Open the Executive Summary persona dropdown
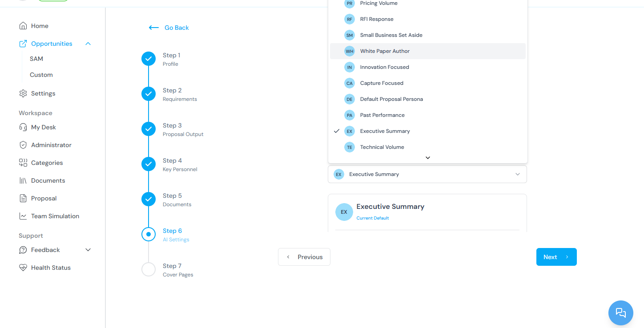 tap(427, 174)
